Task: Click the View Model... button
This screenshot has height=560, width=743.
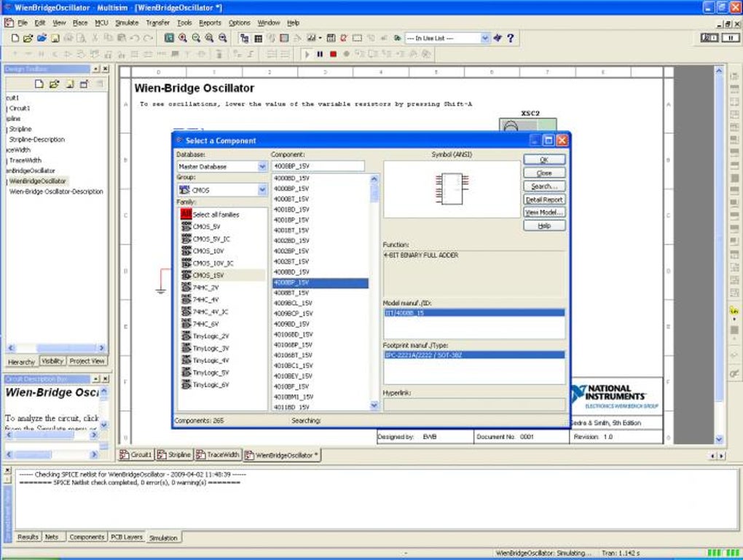Action: (x=544, y=212)
